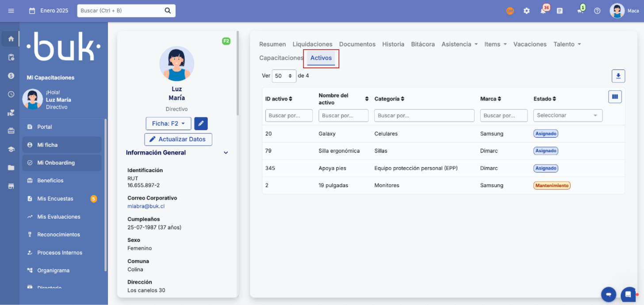Switch to the Liquidaciones tab
Image resolution: width=644 pixels, height=305 pixels.
(312, 44)
